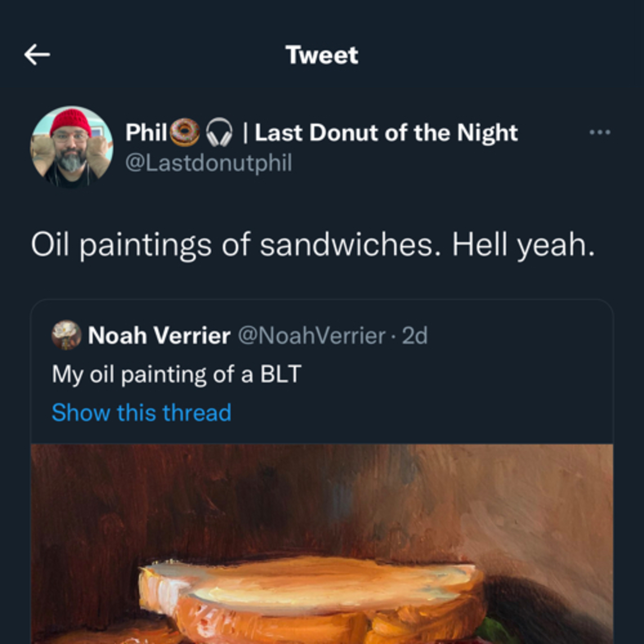Open the more options menu on Phil's tweet
This screenshot has height=644, width=644.
[x=600, y=132]
